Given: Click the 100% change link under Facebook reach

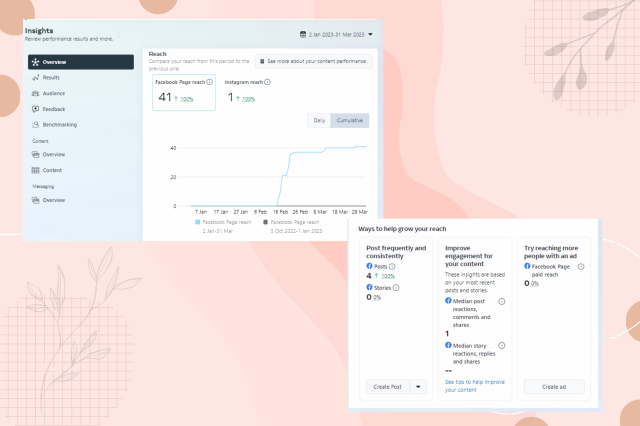Looking at the screenshot, I should (x=187, y=99).
